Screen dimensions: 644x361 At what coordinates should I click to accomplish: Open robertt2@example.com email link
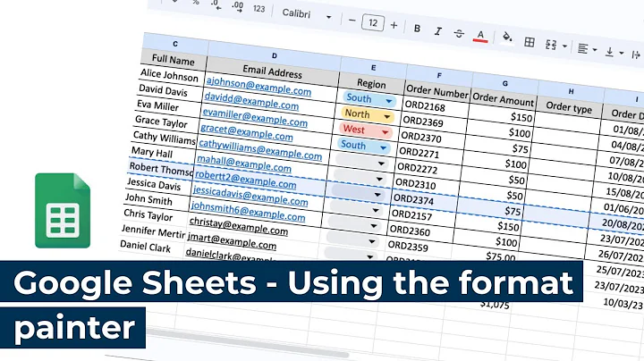coord(245,179)
